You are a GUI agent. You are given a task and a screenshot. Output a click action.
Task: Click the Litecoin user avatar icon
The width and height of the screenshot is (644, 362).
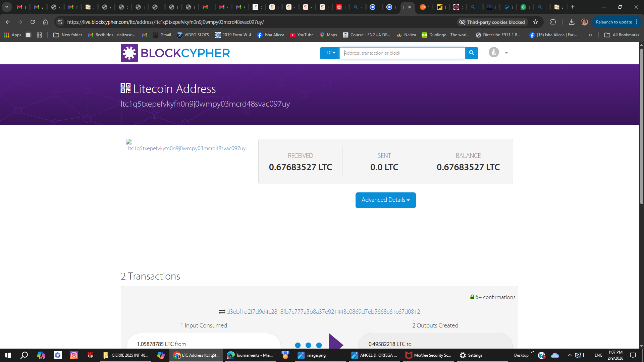click(493, 52)
